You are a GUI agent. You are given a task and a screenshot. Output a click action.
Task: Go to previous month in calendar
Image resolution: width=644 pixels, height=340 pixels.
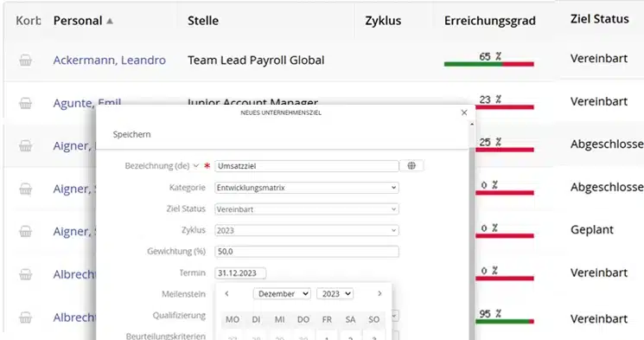pyautogui.click(x=226, y=293)
